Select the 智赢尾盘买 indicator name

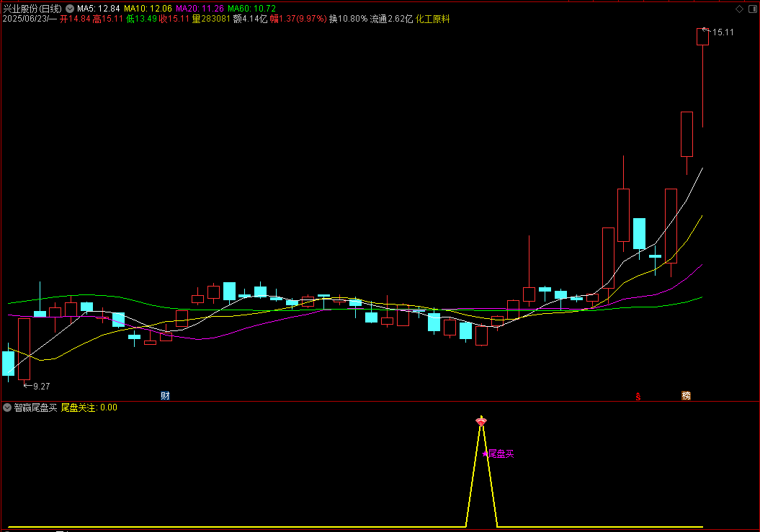point(35,407)
